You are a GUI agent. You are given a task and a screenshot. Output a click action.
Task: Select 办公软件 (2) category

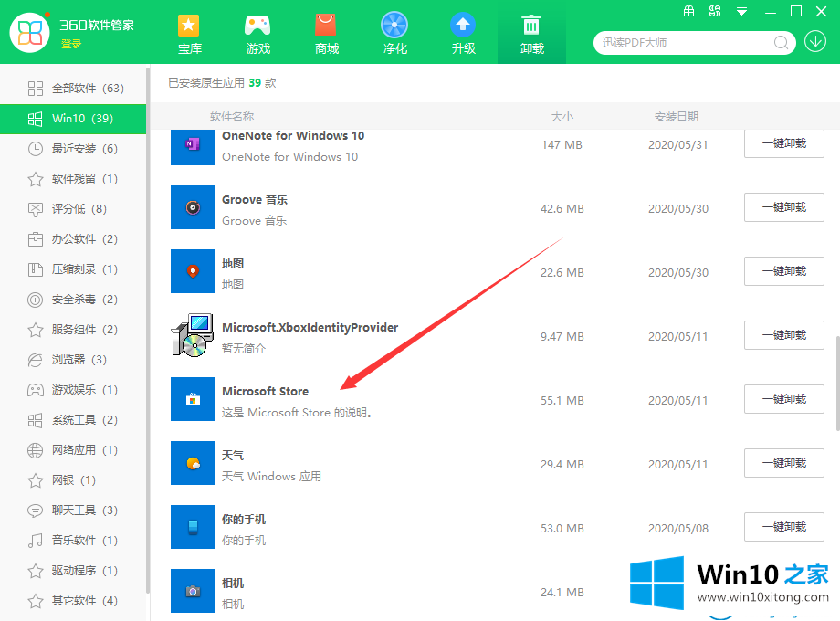73,239
